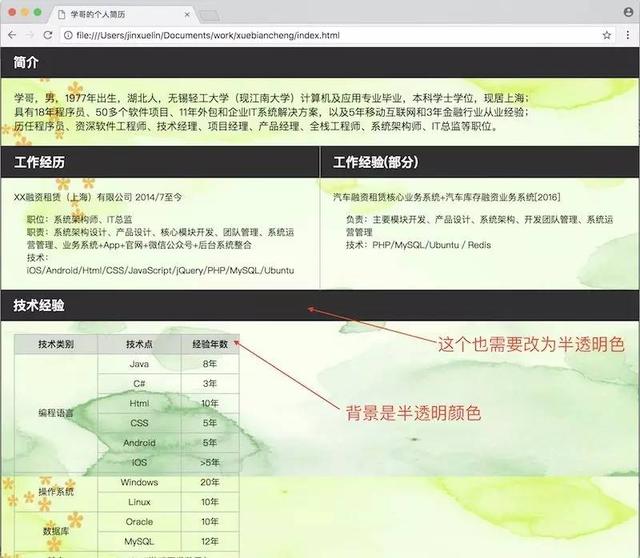This screenshot has width=640, height=558.
Task: Click the 技术经验 section header
Action: (320, 305)
